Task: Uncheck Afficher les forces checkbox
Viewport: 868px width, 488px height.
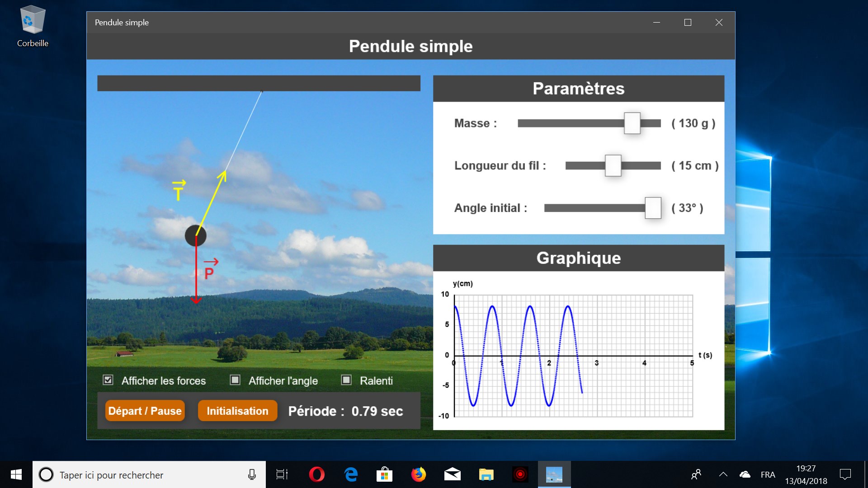Action: [108, 380]
